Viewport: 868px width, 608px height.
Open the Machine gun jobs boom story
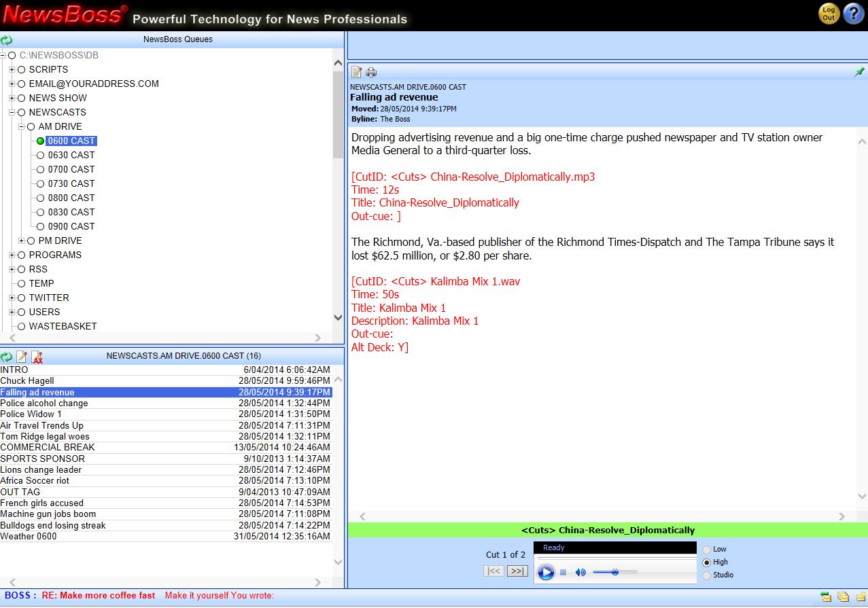pos(166,514)
